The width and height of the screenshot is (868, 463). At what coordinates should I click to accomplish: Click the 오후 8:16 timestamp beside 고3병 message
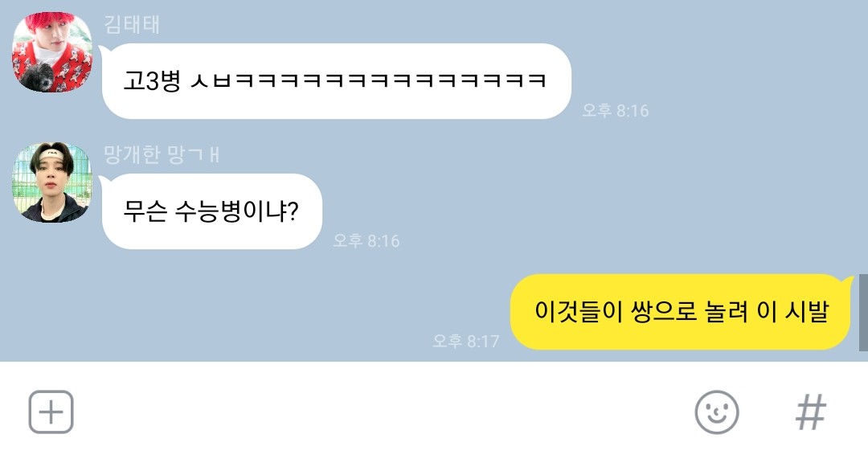[x=615, y=110]
